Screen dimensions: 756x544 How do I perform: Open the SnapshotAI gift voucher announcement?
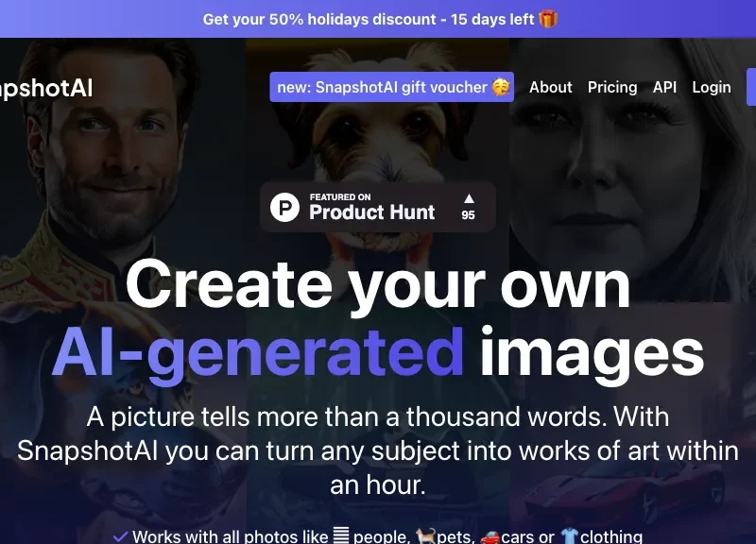click(x=391, y=87)
